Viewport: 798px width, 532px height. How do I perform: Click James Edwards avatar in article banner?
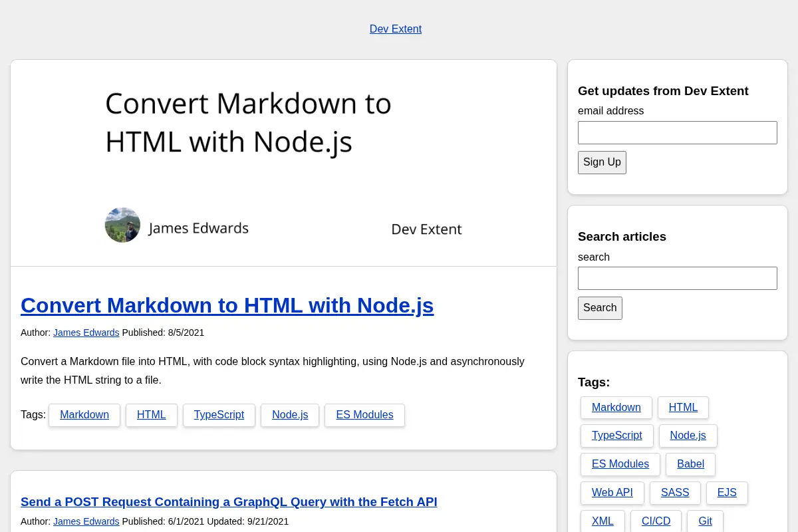click(122, 225)
